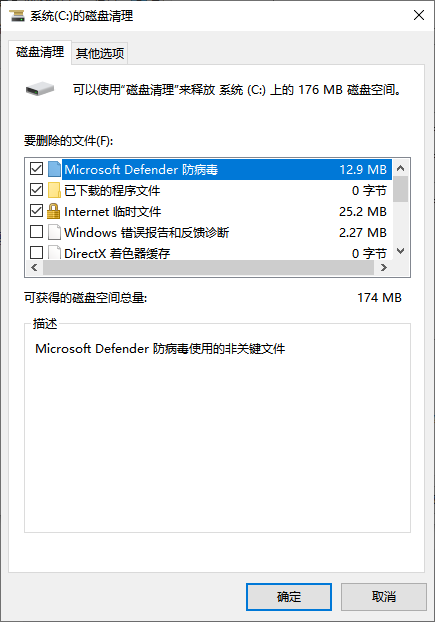Screen dimensions: 435x622
Task: Uncheck the 已下载的程序文件 checkbox
Action: 36,190
